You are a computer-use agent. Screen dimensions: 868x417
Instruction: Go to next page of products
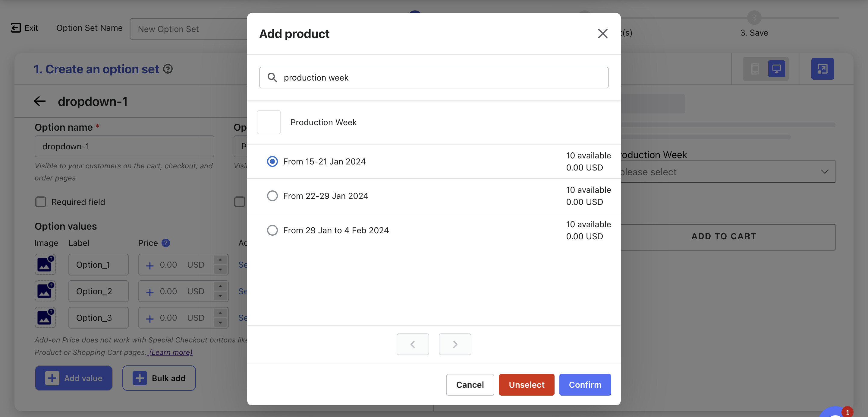(455, 344)
